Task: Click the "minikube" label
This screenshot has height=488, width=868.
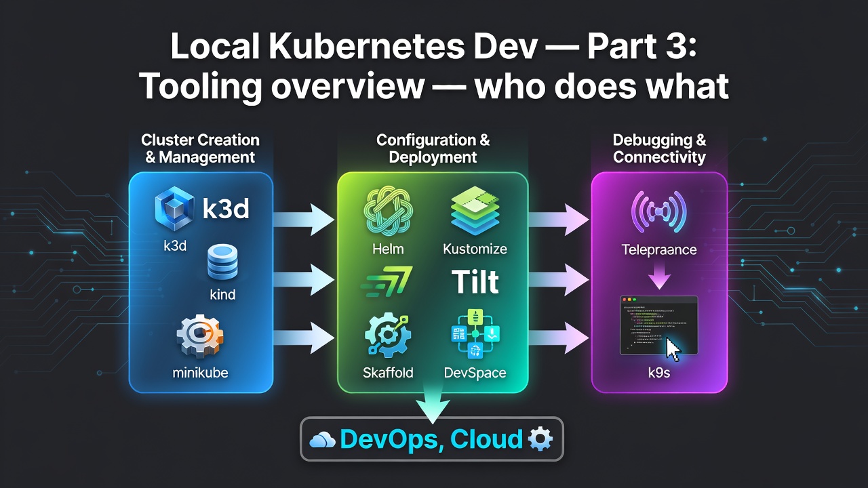Action: click(200, 373)
